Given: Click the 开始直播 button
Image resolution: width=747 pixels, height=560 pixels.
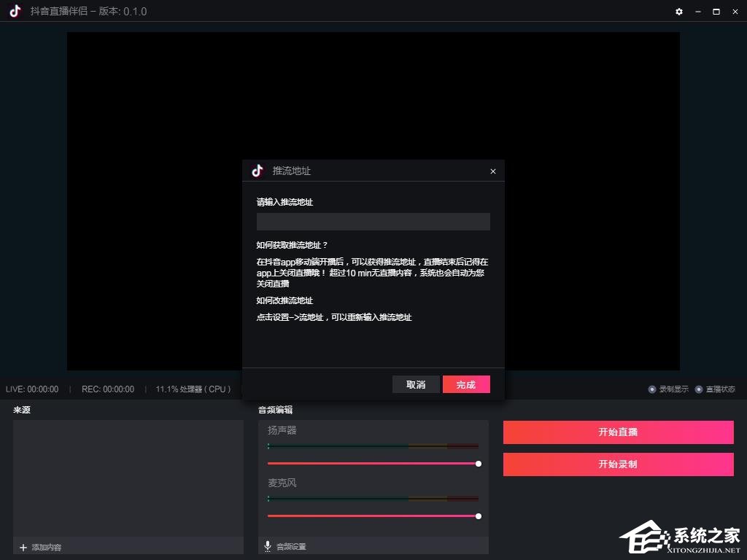Looking at the screenshot, I should [x=618, y=432].
